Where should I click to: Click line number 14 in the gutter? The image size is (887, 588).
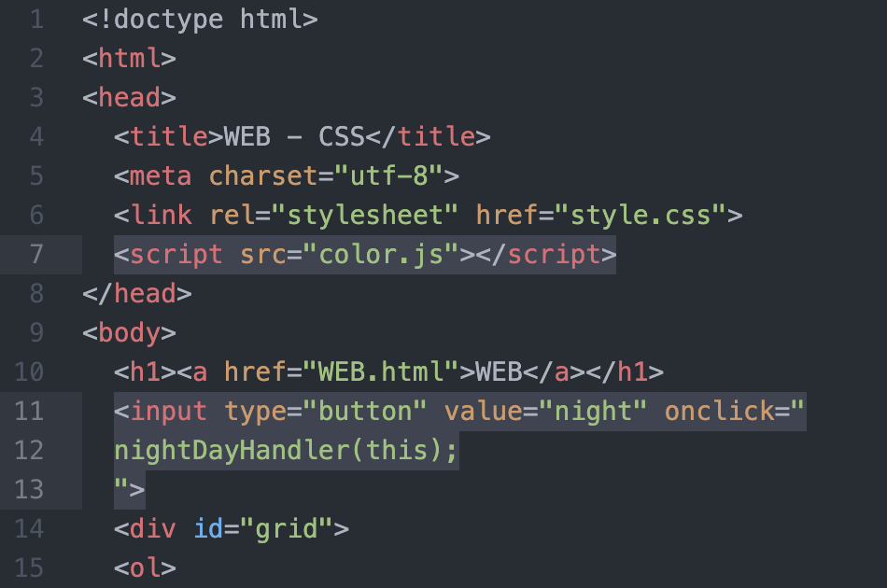click(x=30, y=529)
